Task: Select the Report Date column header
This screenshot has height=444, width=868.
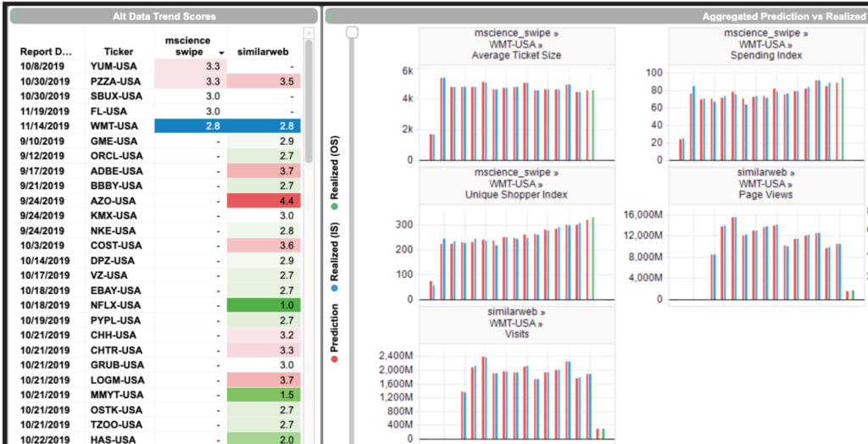Action: point(47,52)
